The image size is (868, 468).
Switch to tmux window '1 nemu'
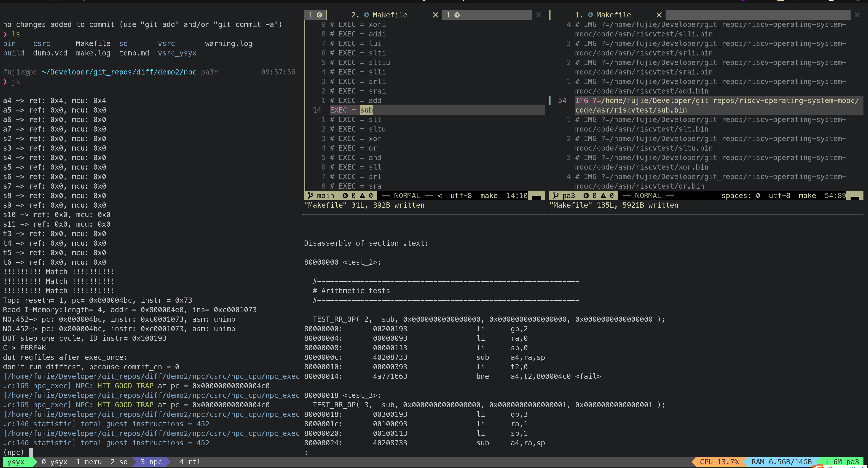coord(89,462)
